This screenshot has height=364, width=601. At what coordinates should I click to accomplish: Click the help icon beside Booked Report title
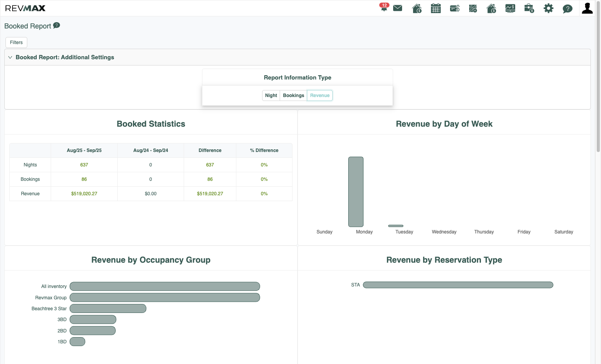57,25
